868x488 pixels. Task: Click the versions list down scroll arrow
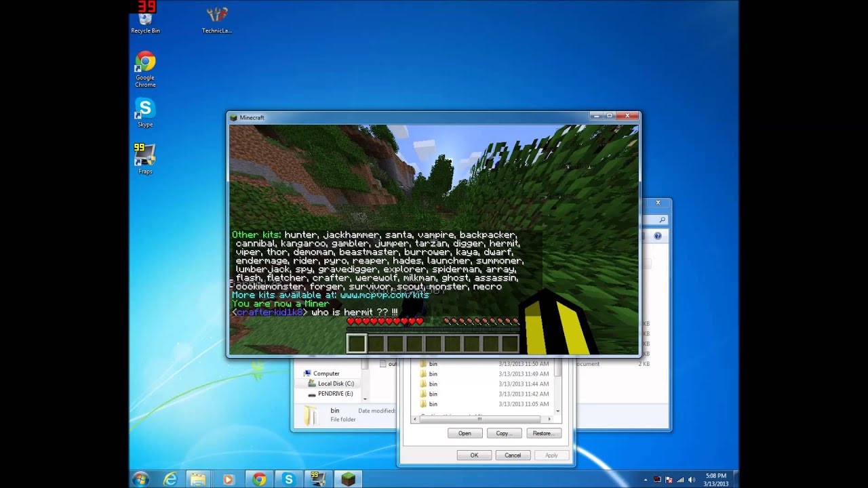pyautogui.click(x=558, y=411)
